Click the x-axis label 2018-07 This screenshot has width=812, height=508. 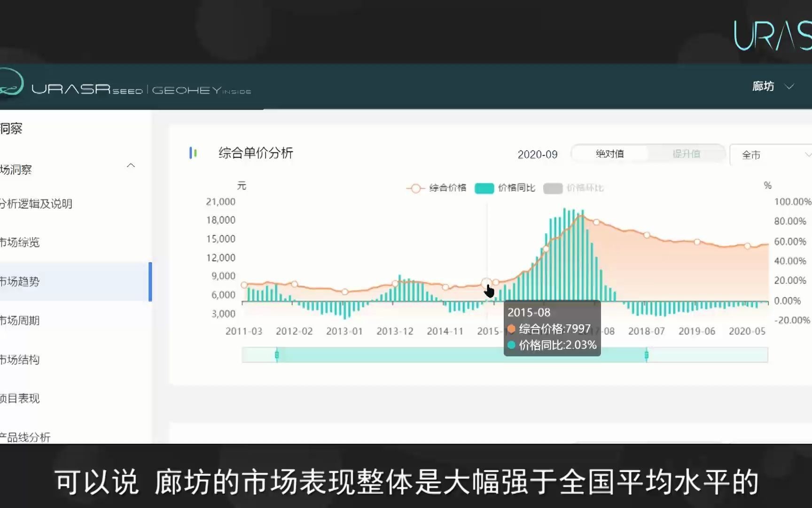coord(647,331)
